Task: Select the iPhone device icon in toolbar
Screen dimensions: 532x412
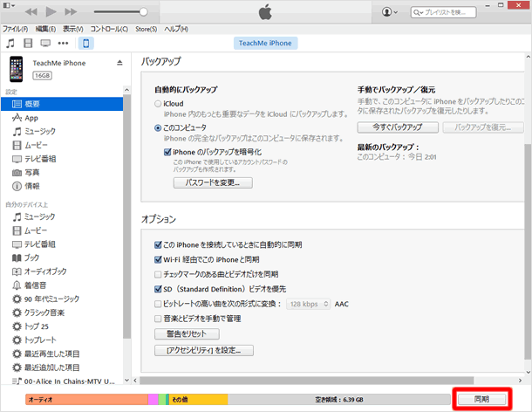Action: 86,43
